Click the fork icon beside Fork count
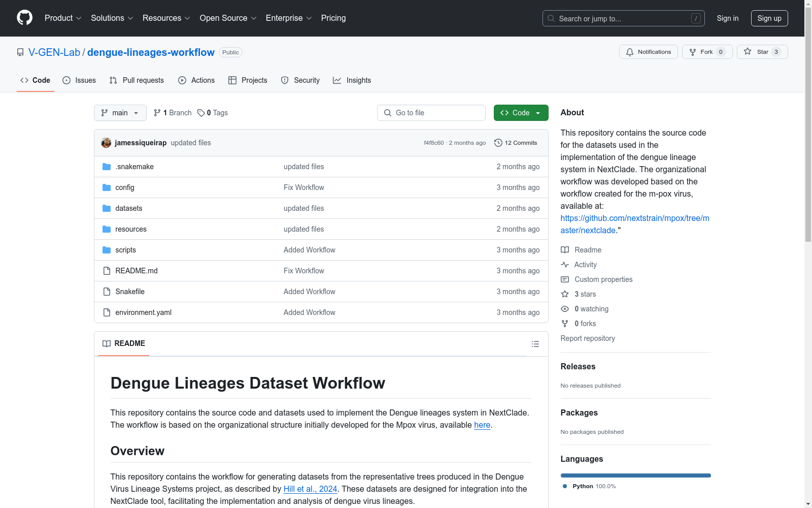 (693, 52)
